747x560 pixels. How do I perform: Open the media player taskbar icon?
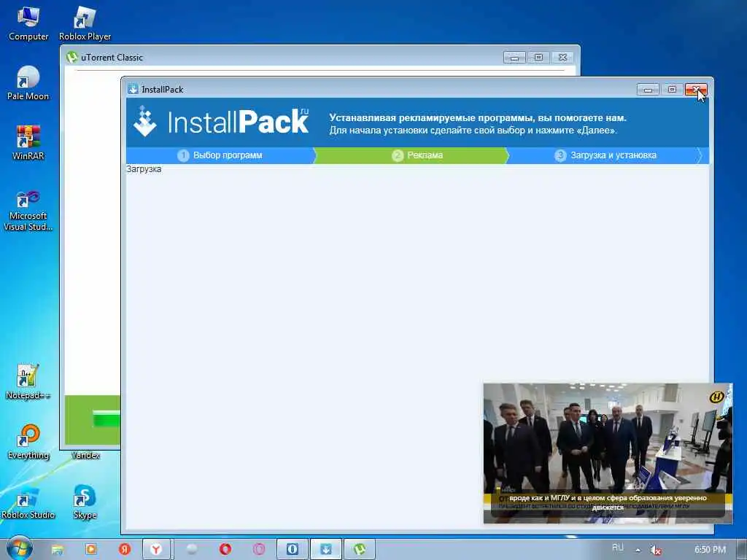click(x=90, y=550)
